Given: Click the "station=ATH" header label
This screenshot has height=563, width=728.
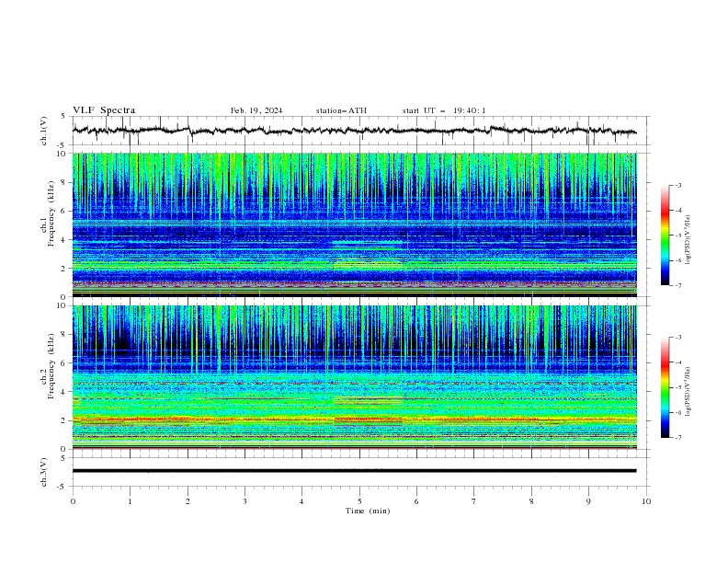Looking at the screenshot, I should pos(341,110).
